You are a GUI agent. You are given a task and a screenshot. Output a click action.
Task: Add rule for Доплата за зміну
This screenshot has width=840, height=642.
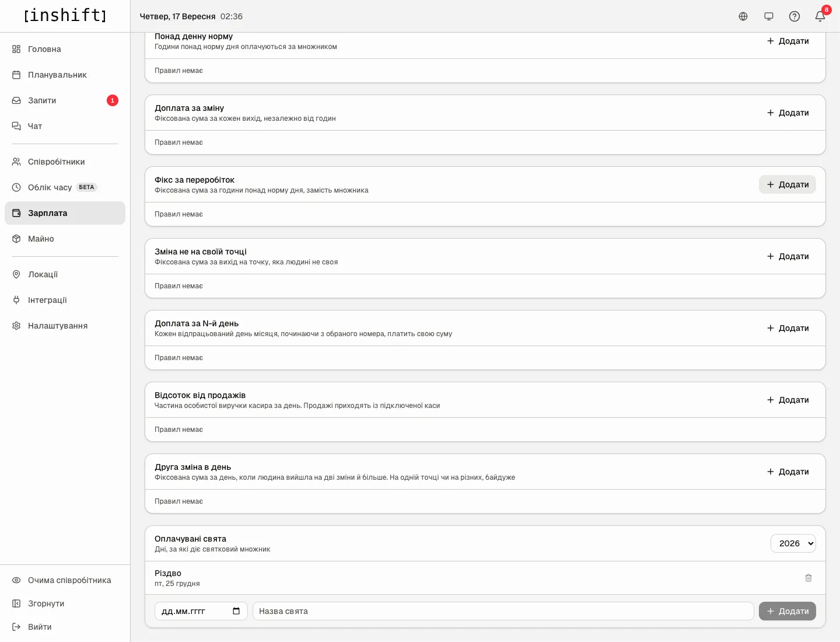click(787, 113)
